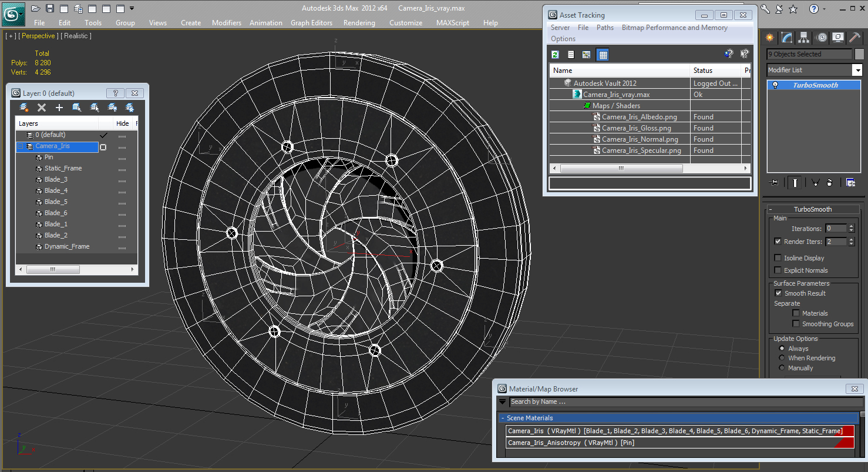Select the Static_Frame layer object
The height and width of the screenshot is (472, 868).
[63, 168]
